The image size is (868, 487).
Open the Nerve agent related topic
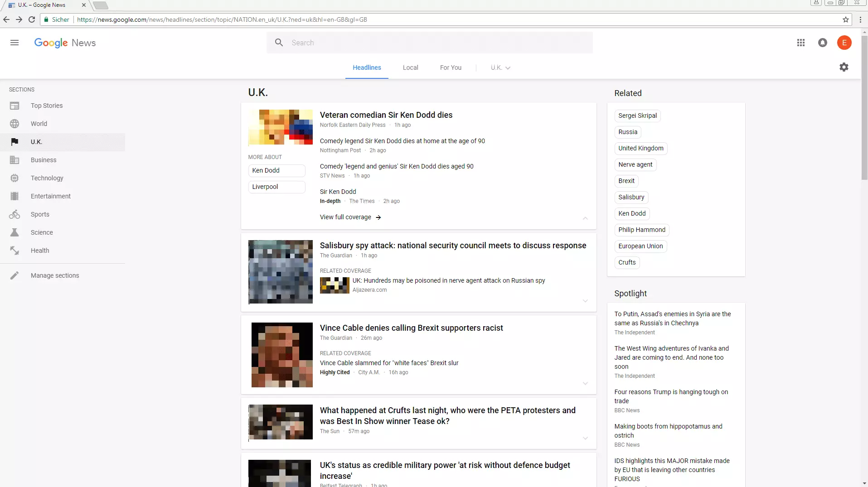635,164
